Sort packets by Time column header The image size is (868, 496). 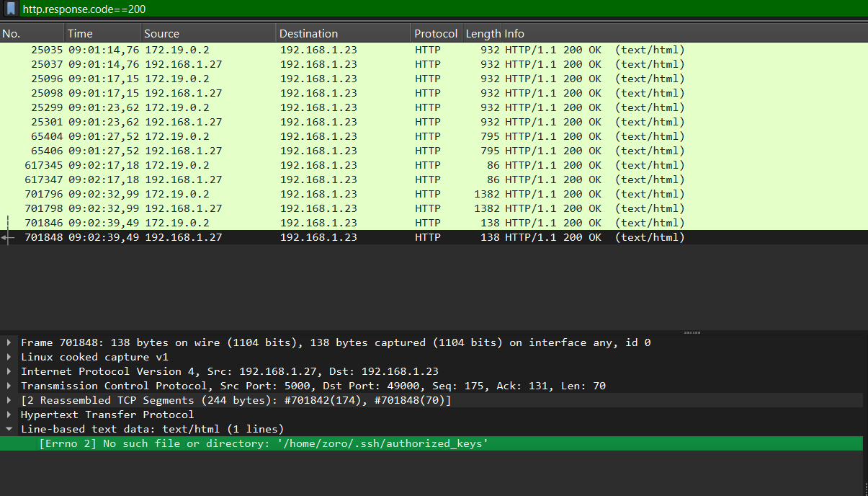tap(102, 34)
